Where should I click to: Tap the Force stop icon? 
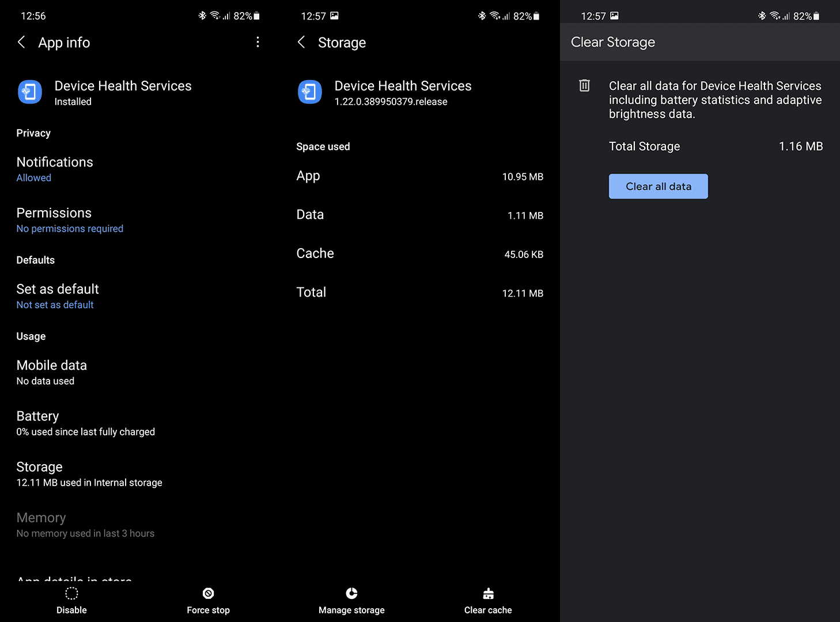point(209,593)
